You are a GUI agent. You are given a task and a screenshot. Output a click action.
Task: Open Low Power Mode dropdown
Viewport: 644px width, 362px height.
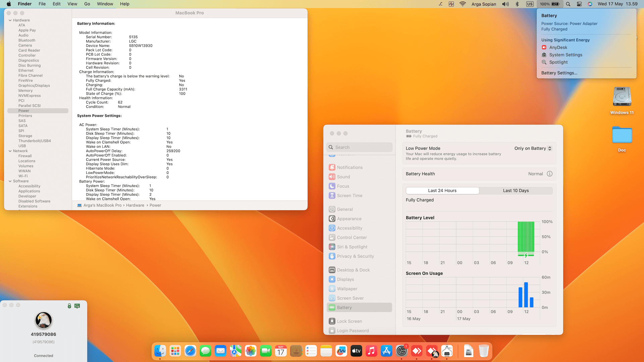click(x=533, y=148)
